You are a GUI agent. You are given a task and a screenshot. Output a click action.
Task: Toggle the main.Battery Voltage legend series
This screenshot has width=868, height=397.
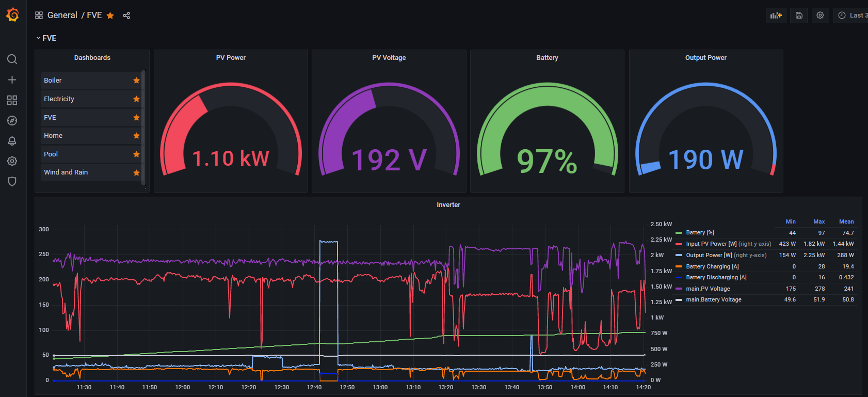(x=714, y=299)
